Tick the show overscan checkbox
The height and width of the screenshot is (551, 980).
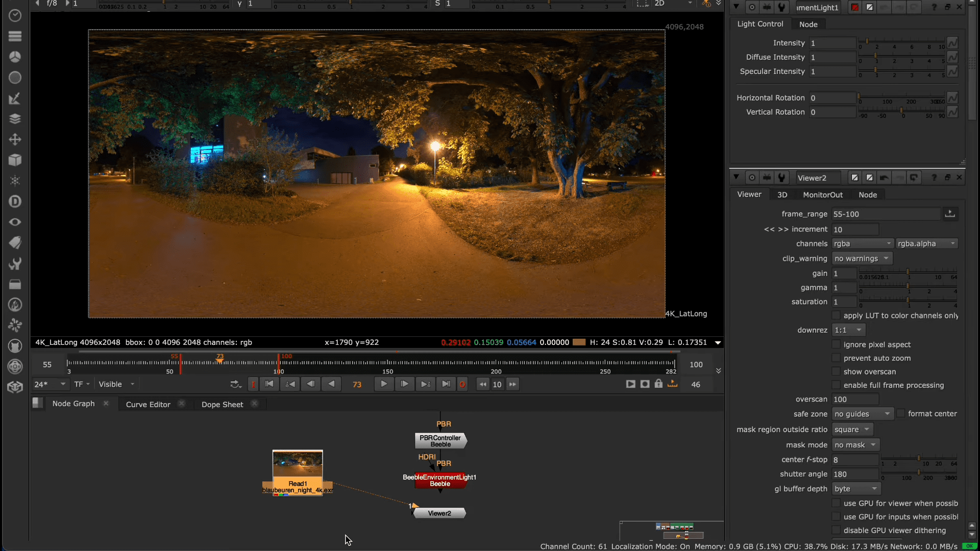click(836, 371)
